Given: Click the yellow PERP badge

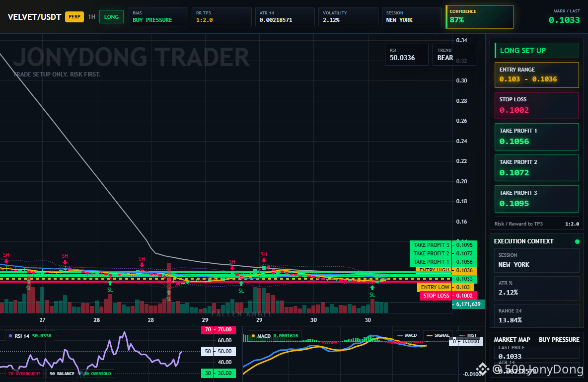Looking at the screenshot, I should pyautogui.click(x=74, y=17).
